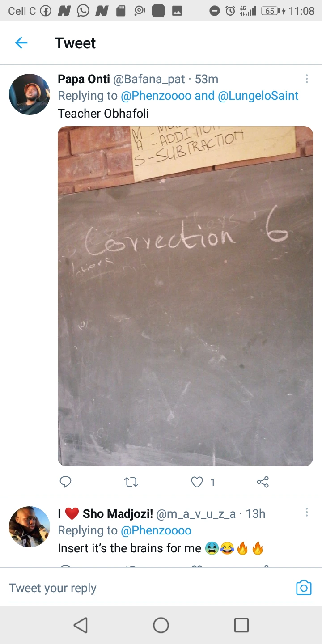Open reply icon under chalkboard tweet

(66, 482)
